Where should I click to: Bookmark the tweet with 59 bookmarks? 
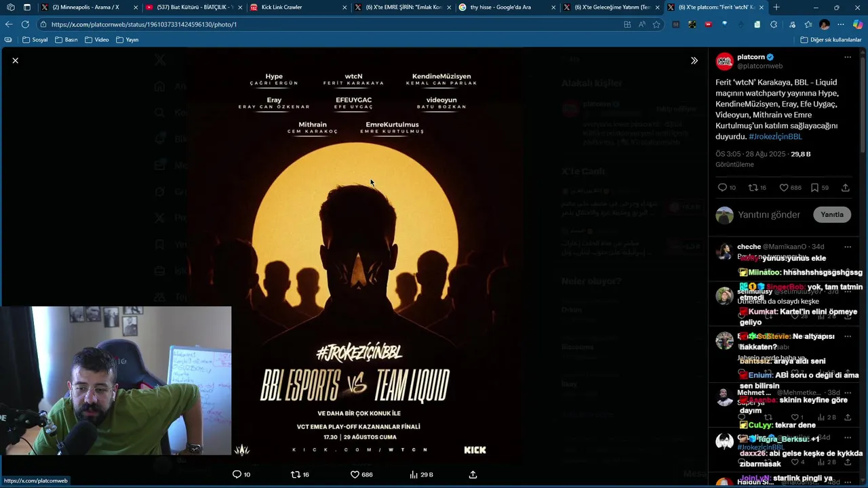tap(814, 188)
